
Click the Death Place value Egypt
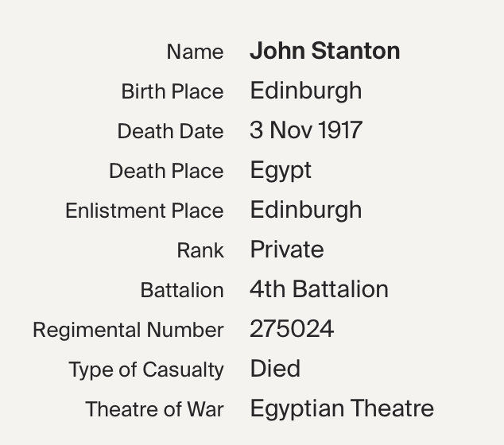pyautogui.click(x=281, y=171)
